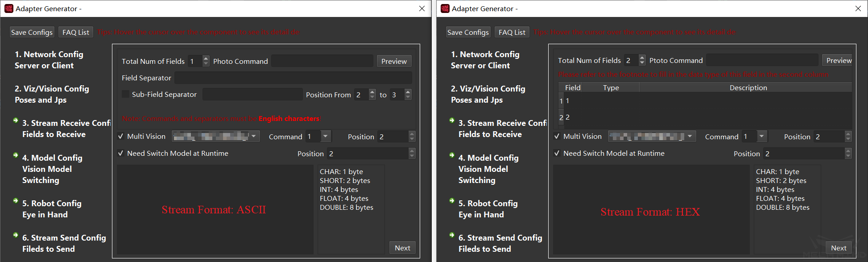This screenshot has width=868, height=262.
Task: Click green arrow icon beside Stream Send, right window
Action: pos(452,235)
